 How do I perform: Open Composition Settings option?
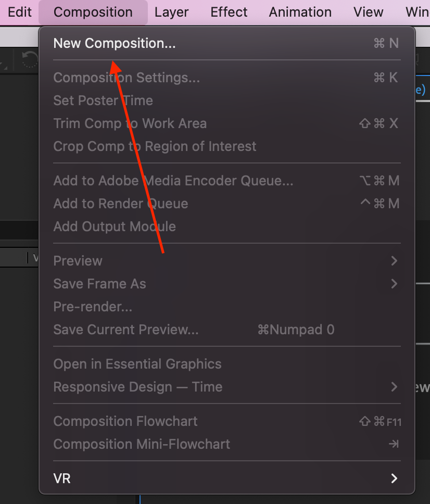(x=127, y=78)
